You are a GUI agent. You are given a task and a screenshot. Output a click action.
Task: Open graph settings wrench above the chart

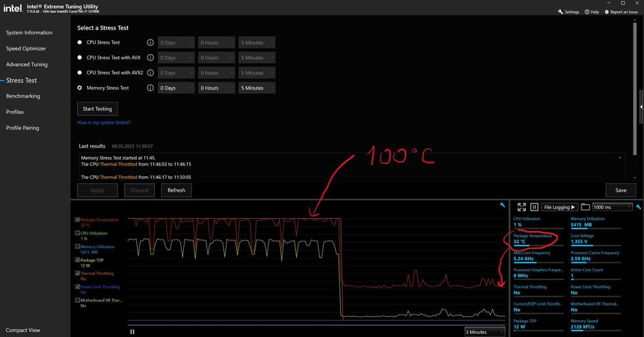click(x=502, y=205)
